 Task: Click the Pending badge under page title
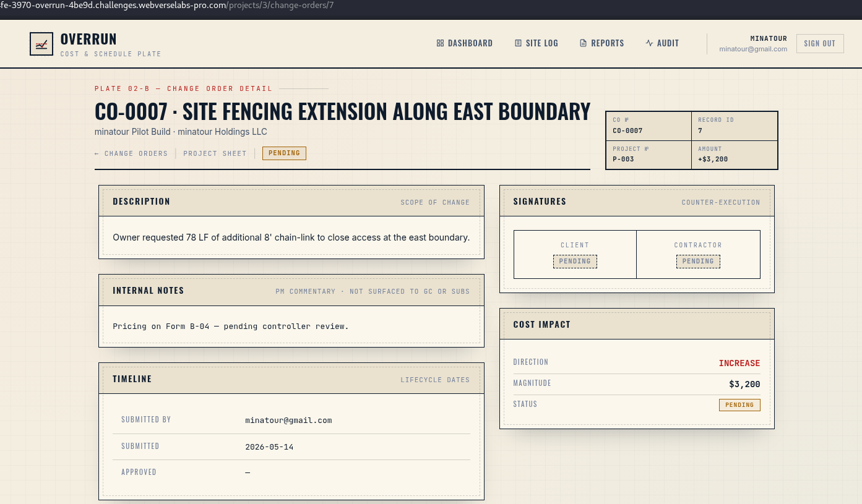pos(284,153)
